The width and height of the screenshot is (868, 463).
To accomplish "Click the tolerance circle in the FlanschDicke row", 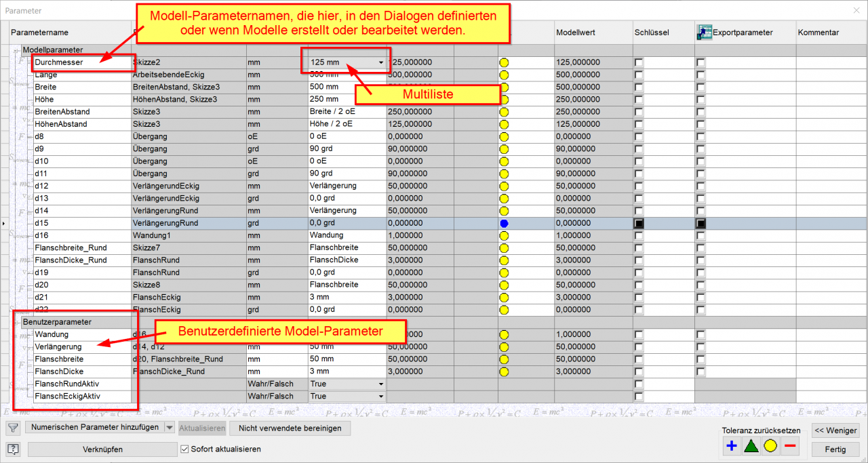I will [504, 371].
